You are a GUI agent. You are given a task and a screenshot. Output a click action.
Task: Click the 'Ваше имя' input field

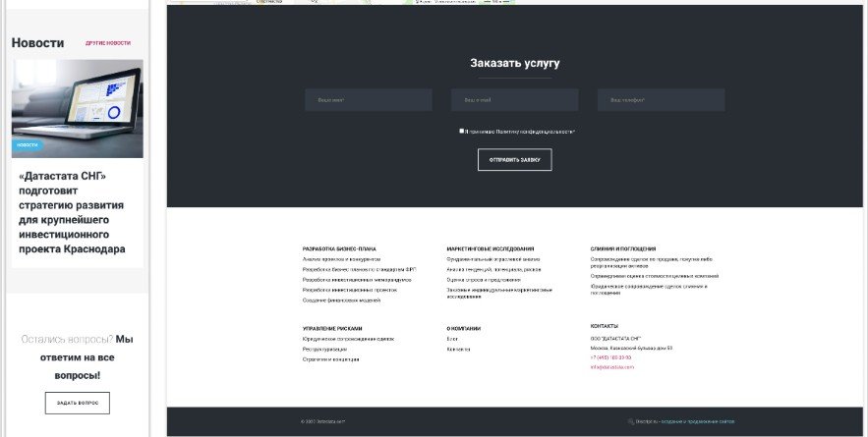(369, 100)
